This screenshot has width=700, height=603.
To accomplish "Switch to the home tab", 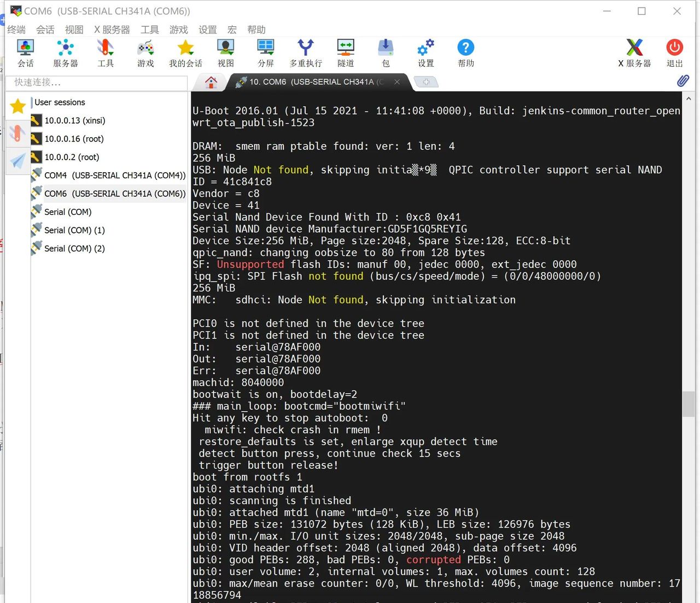I will 211,82.
